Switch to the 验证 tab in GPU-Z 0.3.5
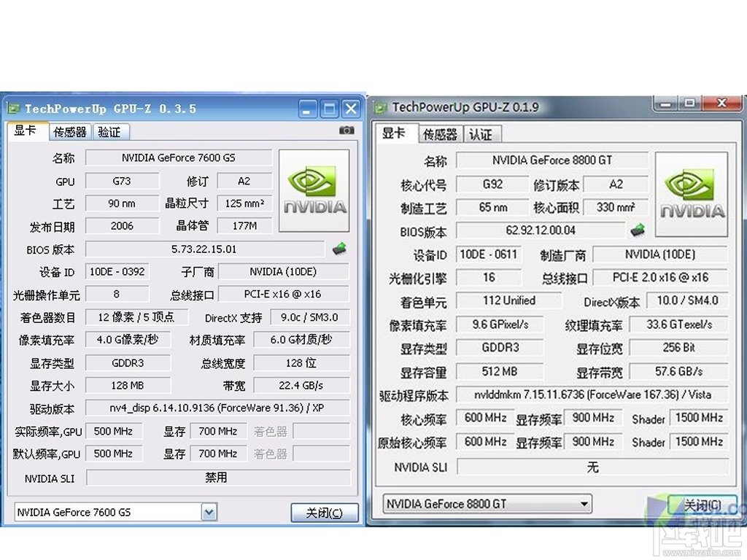Image resolution: width=747 pixels, height=560 pixels. [x=110, y=132]
